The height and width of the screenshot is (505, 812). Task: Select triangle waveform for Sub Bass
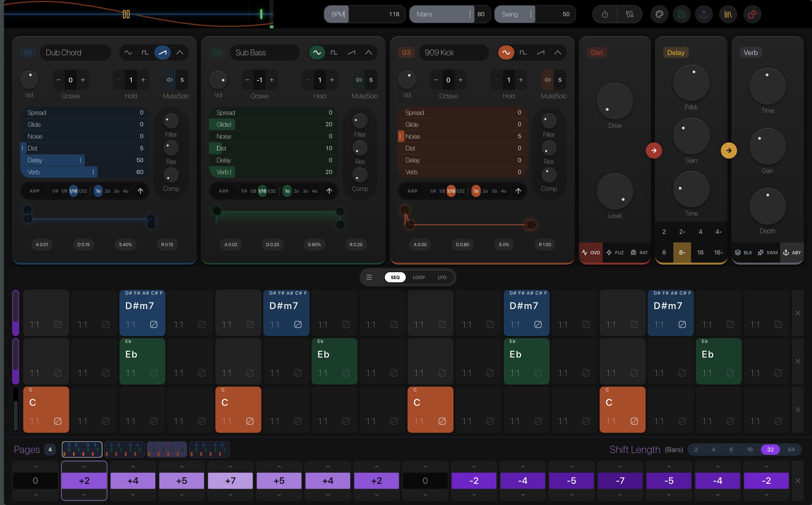tap(369, 53)
